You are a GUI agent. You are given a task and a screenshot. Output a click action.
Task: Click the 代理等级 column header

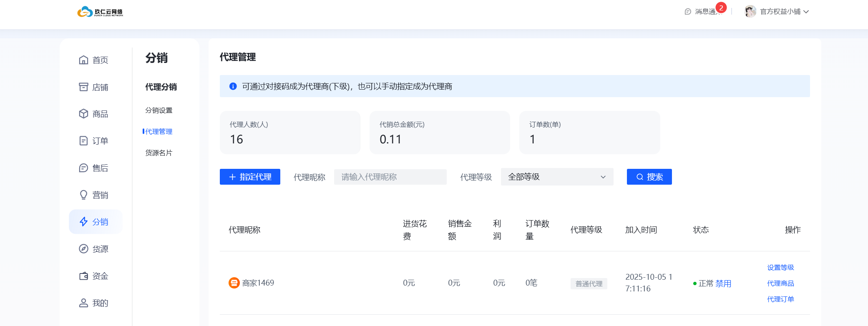586,230
